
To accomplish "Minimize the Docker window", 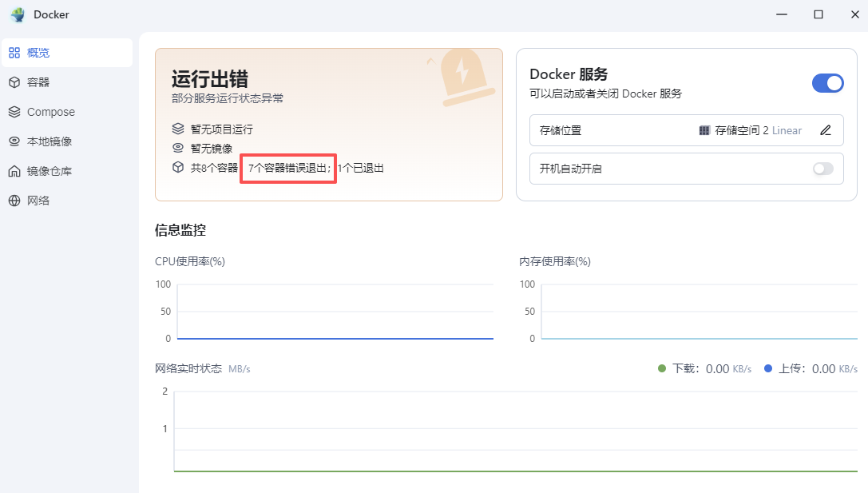I will [x=782, y=14].
